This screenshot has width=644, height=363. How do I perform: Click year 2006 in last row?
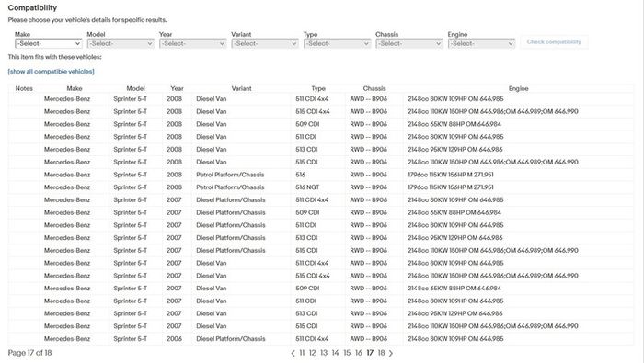174,339
